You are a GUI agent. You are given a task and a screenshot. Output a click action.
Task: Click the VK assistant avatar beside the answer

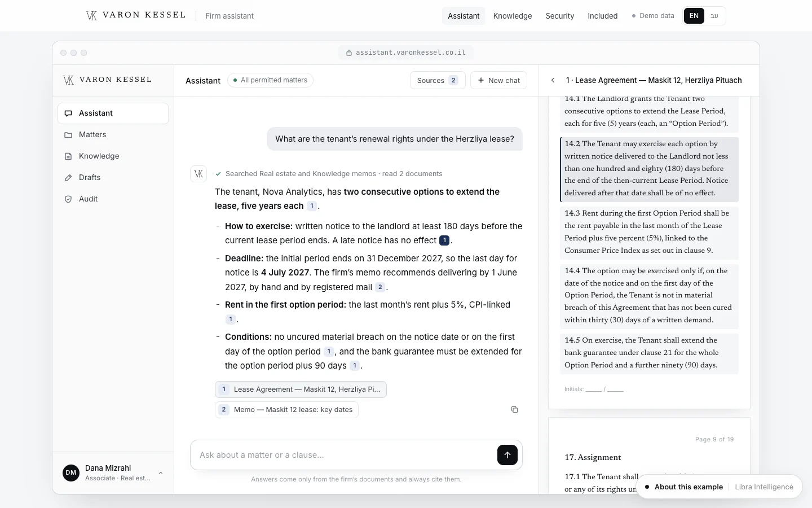click(x=198, y=174)
